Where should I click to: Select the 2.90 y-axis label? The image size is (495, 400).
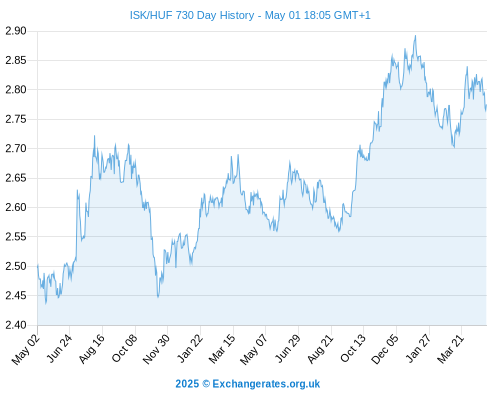click(x=16, y=31)
